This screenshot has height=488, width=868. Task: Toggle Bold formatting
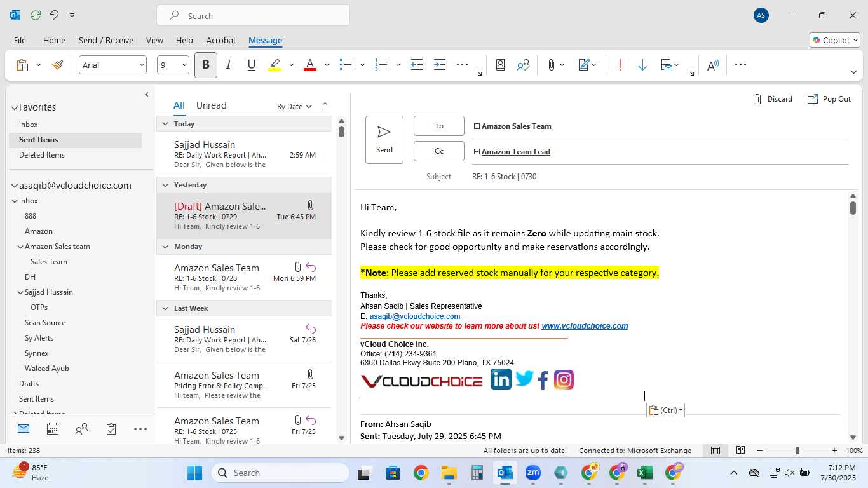click(205, 65)
